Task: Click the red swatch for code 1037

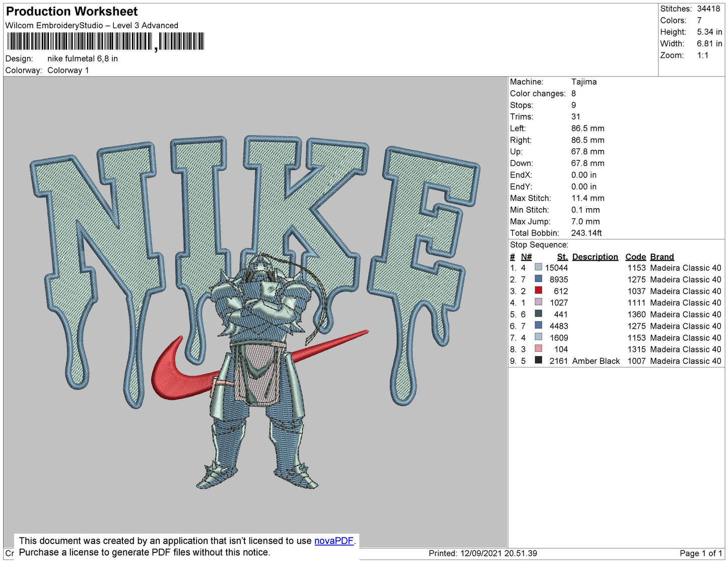Action: point(538,291)
